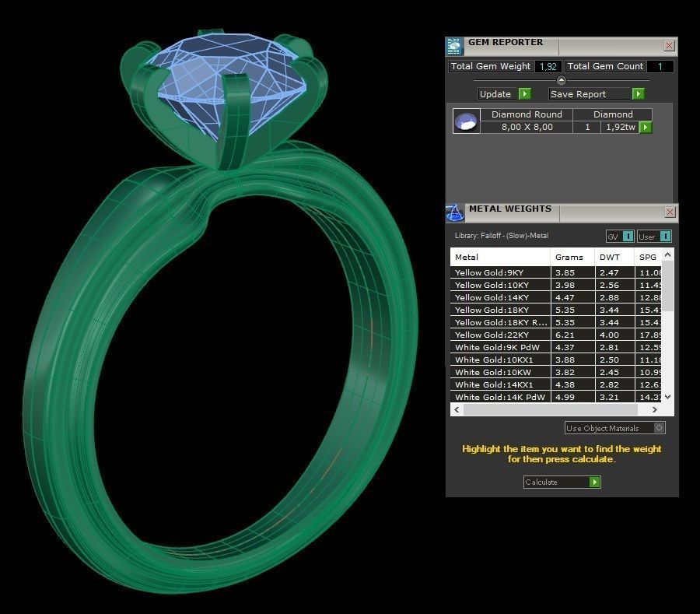Click the Diamond Round label cell
700x614 pixels.
(527, 114)
